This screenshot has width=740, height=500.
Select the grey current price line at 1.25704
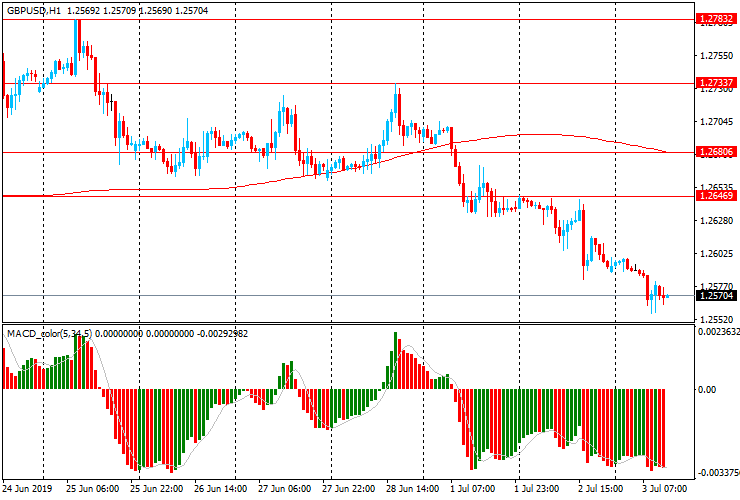(x=349, y=296)
